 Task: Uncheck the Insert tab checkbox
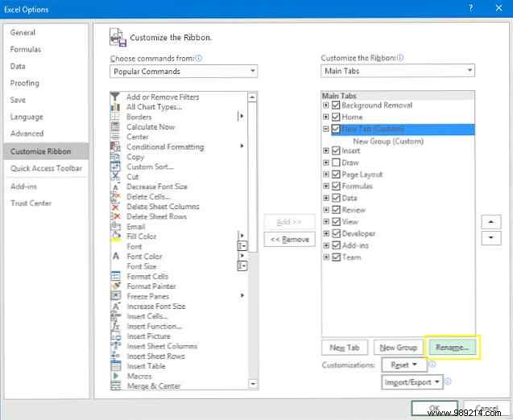pos(336,150)
